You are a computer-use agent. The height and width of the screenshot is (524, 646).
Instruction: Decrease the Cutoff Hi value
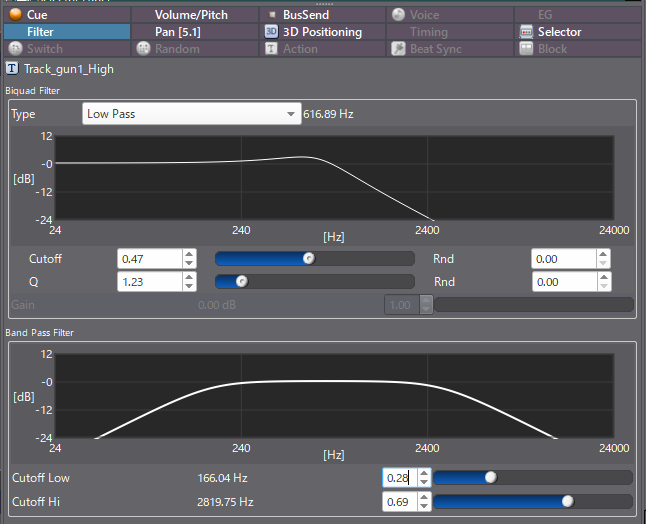point(424,507)
